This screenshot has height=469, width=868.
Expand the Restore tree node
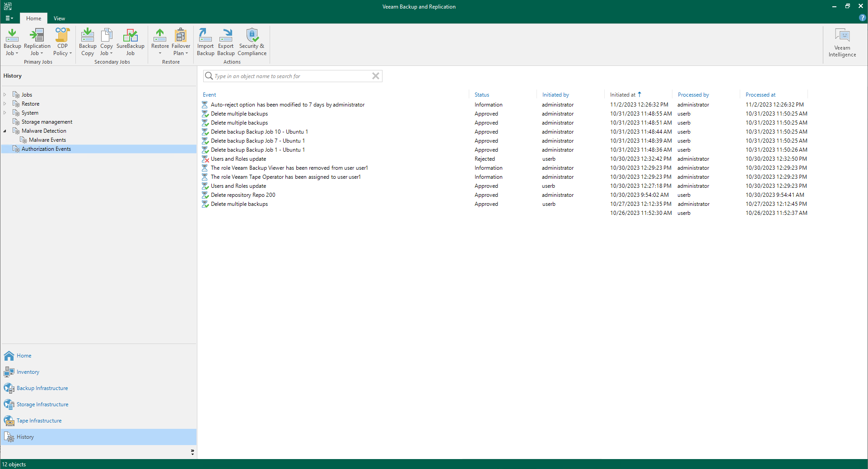coord(5,104)
